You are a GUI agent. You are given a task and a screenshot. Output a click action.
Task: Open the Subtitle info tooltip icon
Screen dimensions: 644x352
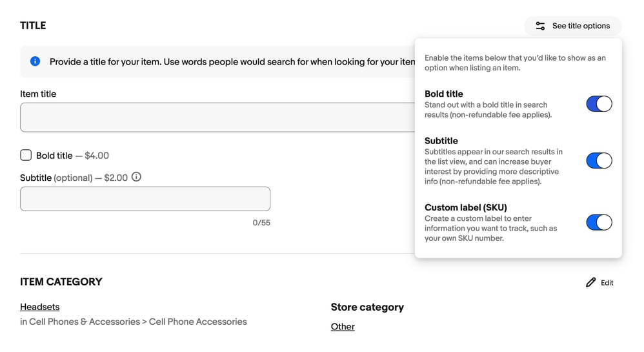pos(136,177)
